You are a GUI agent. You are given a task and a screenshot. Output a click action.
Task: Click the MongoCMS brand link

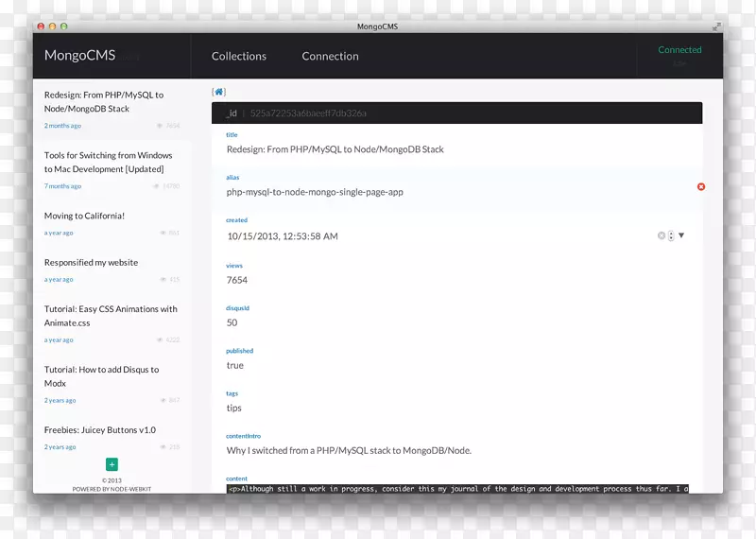[x=79, y=56]
